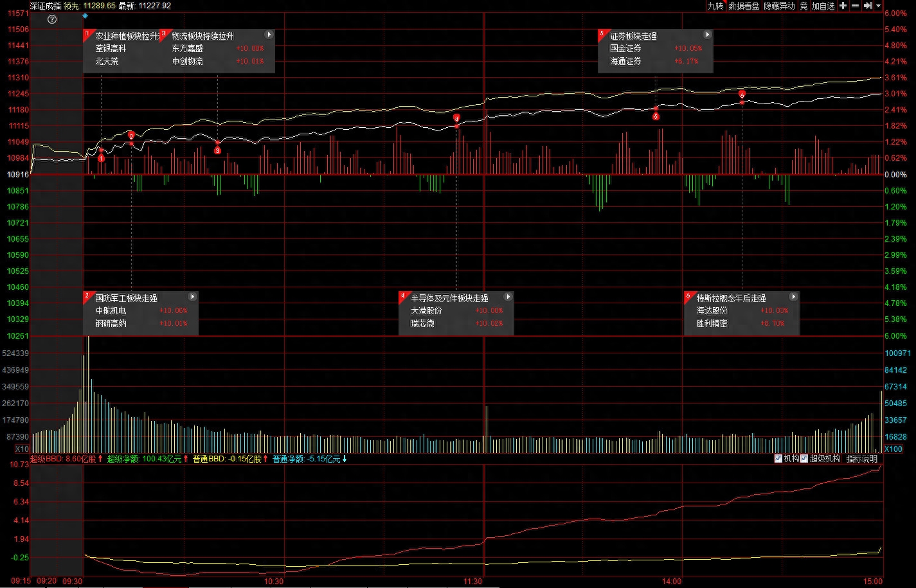916x588 pixels.
Task: Click the blue diamond marker at top
Action: point(85,15)
